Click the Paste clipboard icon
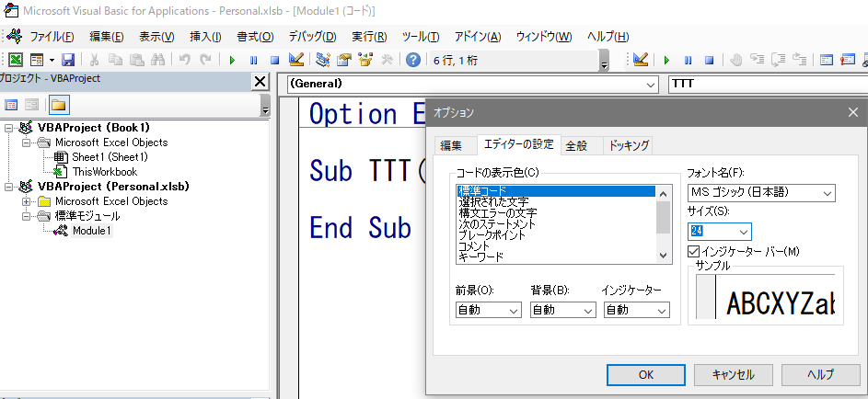The height and width of the screenshot is (399, 868). (136, 60)
